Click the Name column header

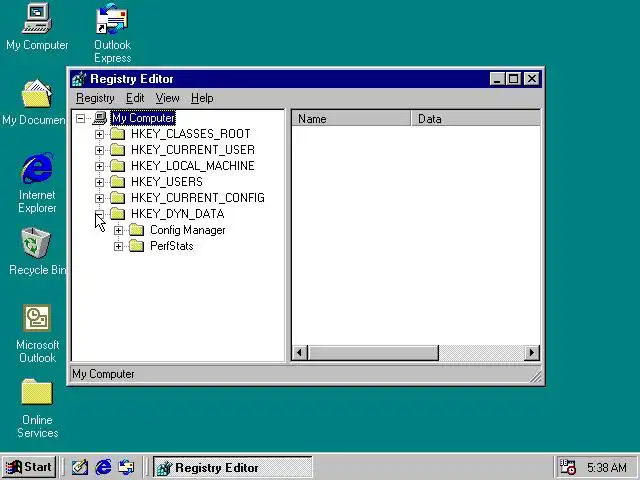tap(351, 119)
